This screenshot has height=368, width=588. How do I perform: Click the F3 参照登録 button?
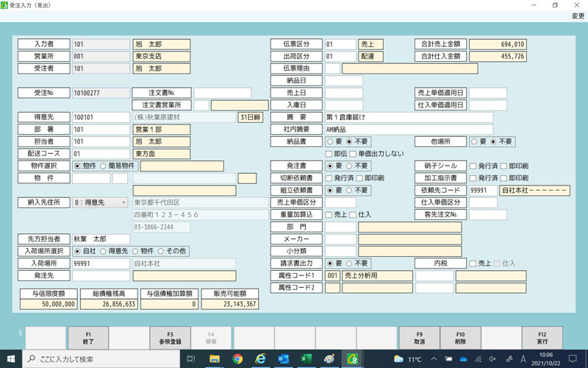[x=171, y=338]
